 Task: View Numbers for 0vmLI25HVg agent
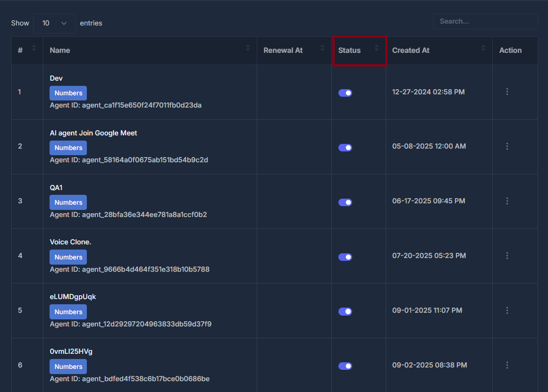tap(68, 367)
